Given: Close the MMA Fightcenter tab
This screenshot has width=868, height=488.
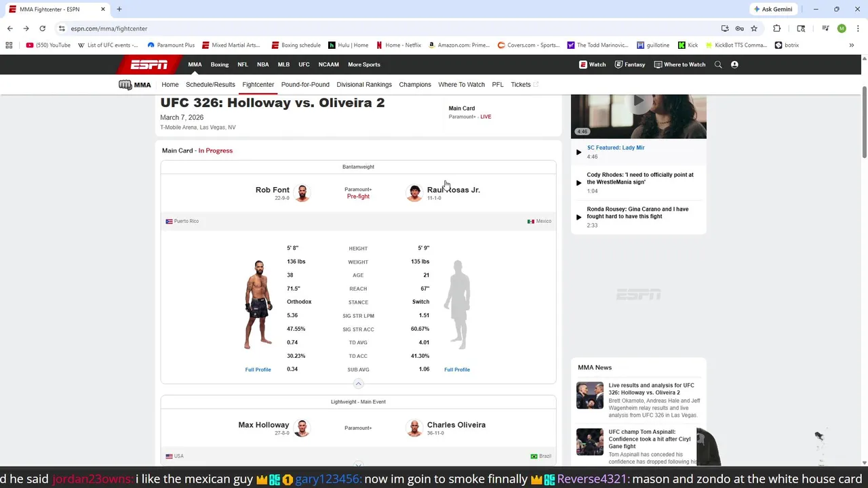Looking at the screenshot, I should tap(103, 9).
